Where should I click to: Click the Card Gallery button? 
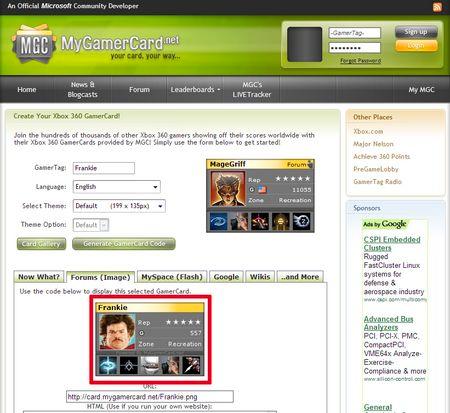click(x=41, y=244)
